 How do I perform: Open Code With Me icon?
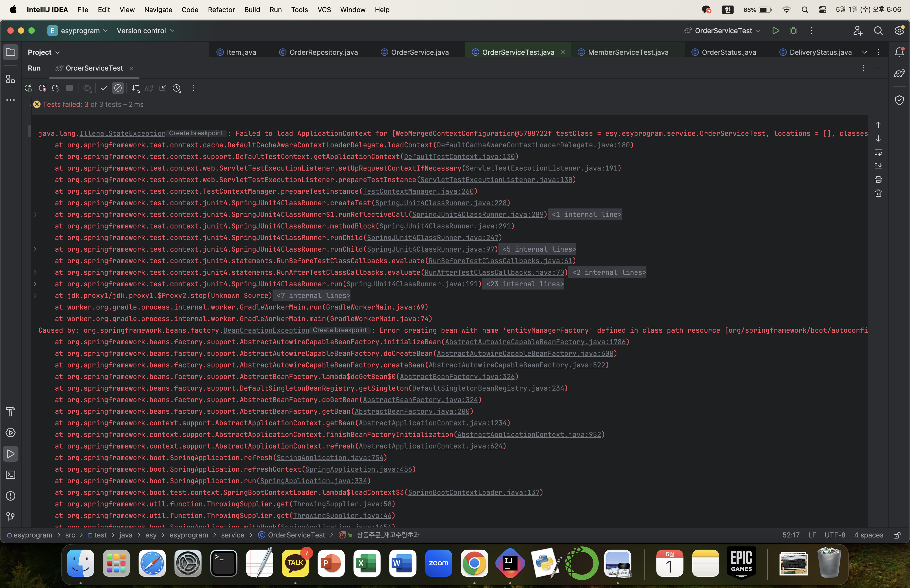click(858, 31)
